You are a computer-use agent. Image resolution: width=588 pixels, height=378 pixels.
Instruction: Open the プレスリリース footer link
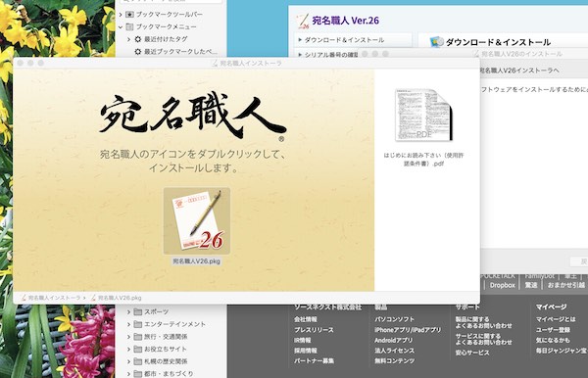click(x=314, y=330)
